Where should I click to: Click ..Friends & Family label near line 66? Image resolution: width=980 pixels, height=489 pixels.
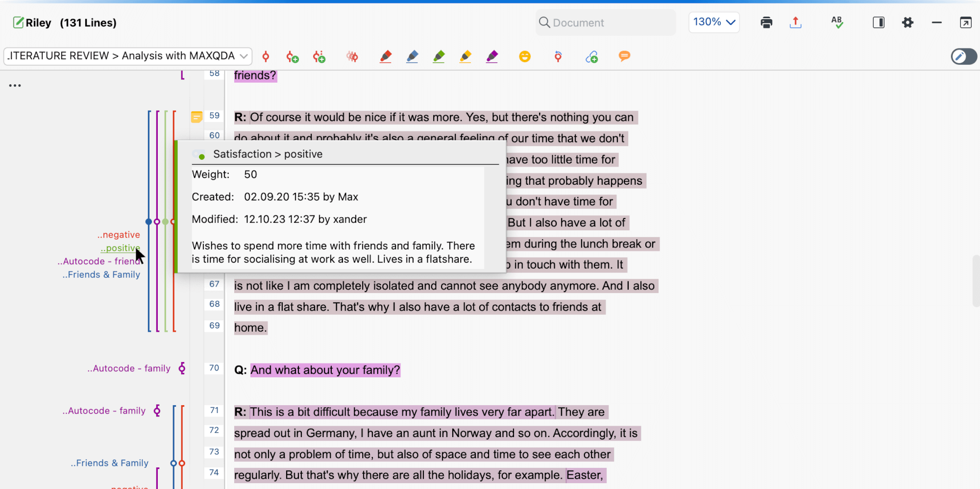pyautogui.click(x=101, y=274)
